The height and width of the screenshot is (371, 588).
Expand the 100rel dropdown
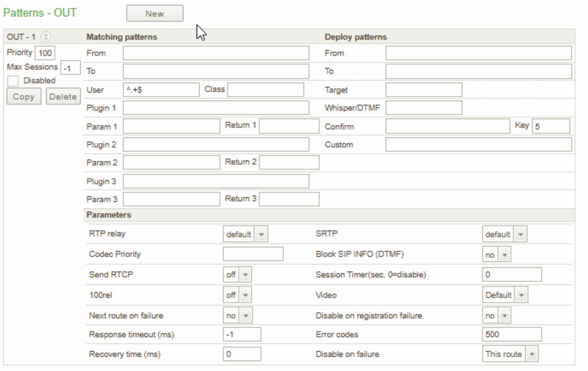(237, 295)
